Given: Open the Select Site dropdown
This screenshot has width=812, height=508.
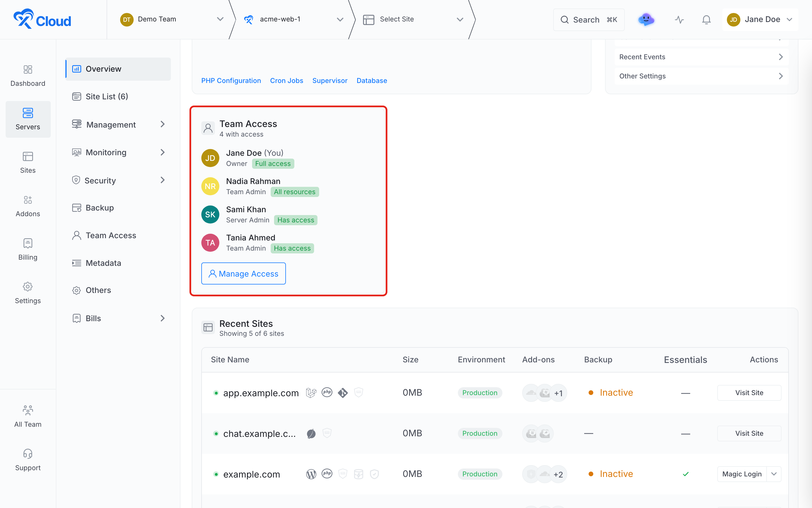Looking at the screenshot, I should point(413,19).
